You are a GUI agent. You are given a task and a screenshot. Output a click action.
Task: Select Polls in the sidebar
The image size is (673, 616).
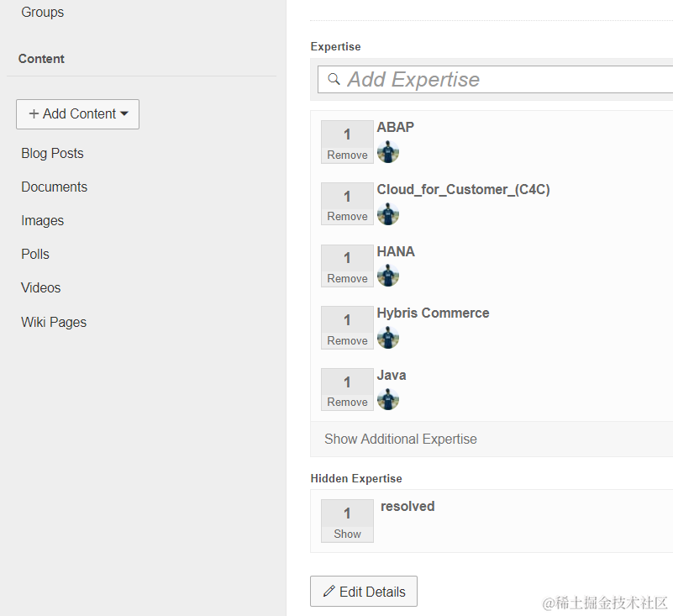35,254
